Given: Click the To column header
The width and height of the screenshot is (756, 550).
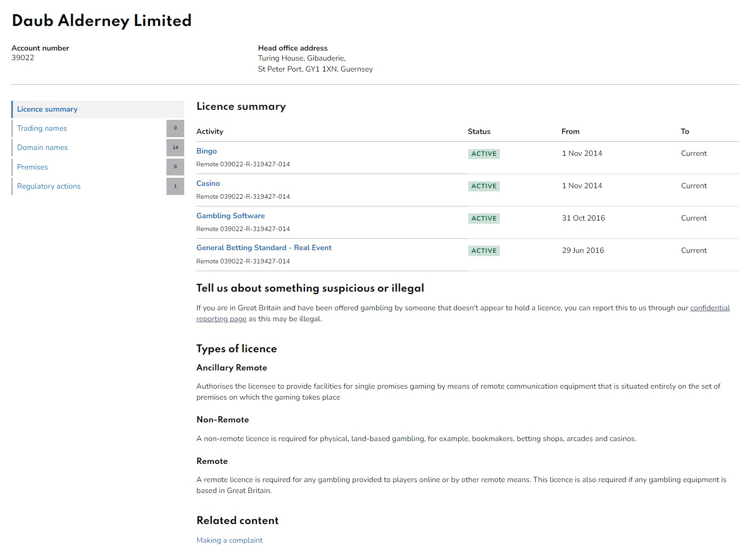Looking at the screenshot, I should point(685,132).
